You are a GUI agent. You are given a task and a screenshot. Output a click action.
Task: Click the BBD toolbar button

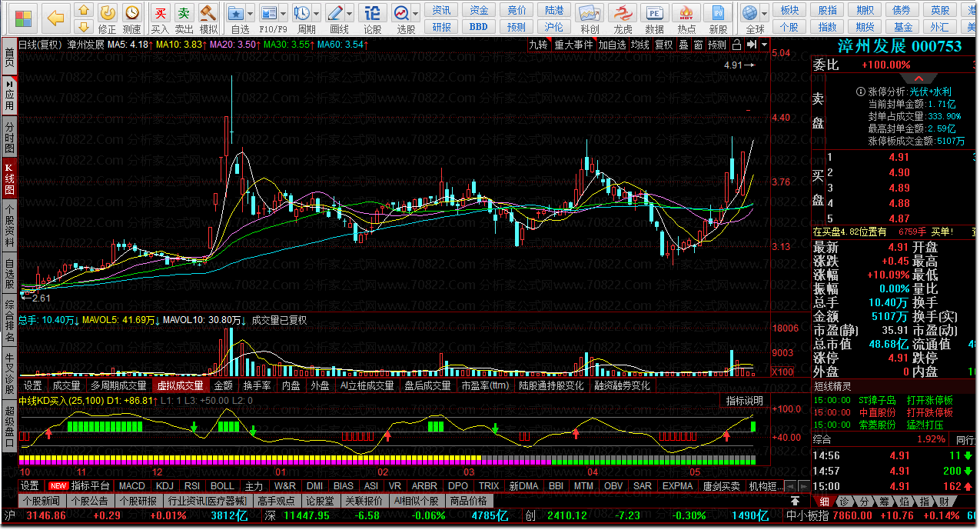pyautogui.click(x=478, y=26)
